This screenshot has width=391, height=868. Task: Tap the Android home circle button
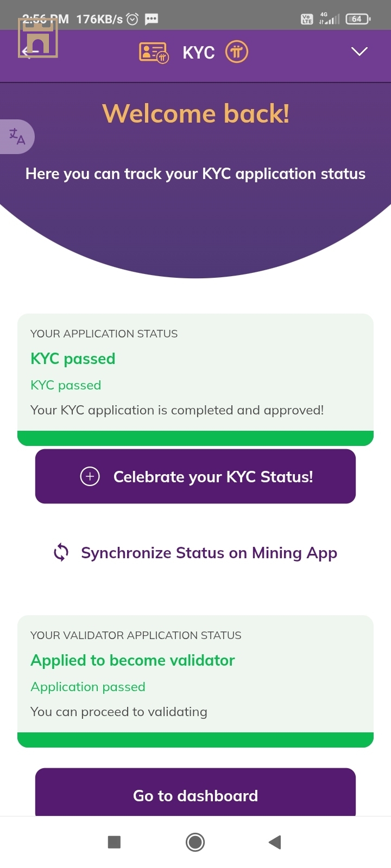[x=195, y=842]
